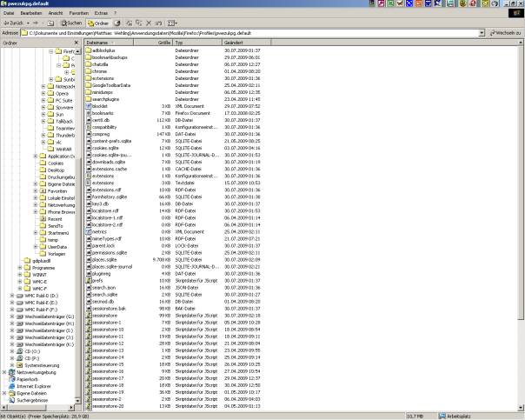Click folder tree horizontal scrollbar right arrow
Screen dimensions: 525x420
coord(71,407)
